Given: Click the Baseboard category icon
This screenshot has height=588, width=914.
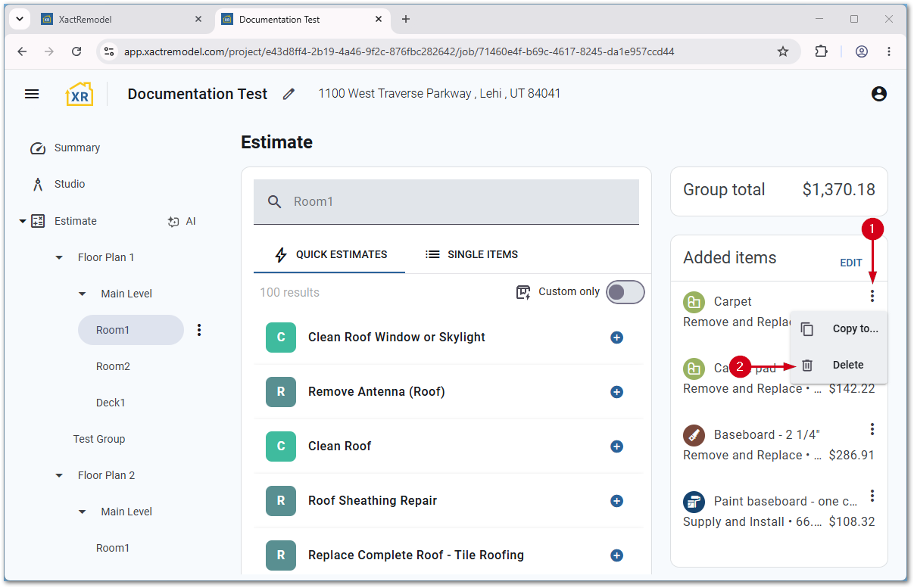Looking at the screenshot, I should click(x=694, y=435).
